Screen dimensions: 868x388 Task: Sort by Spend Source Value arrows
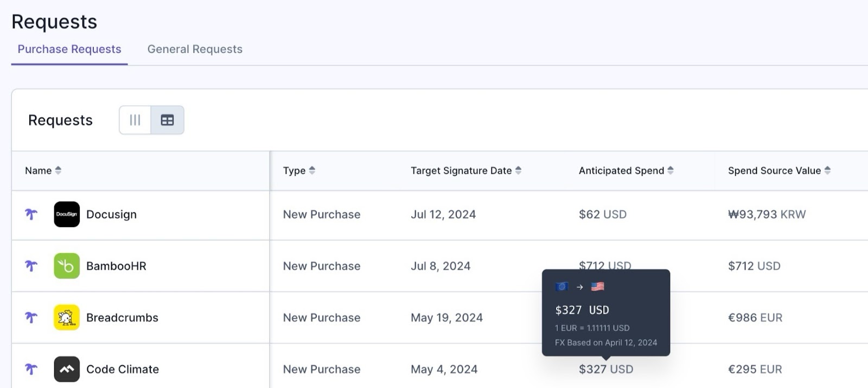coord(827,170)
